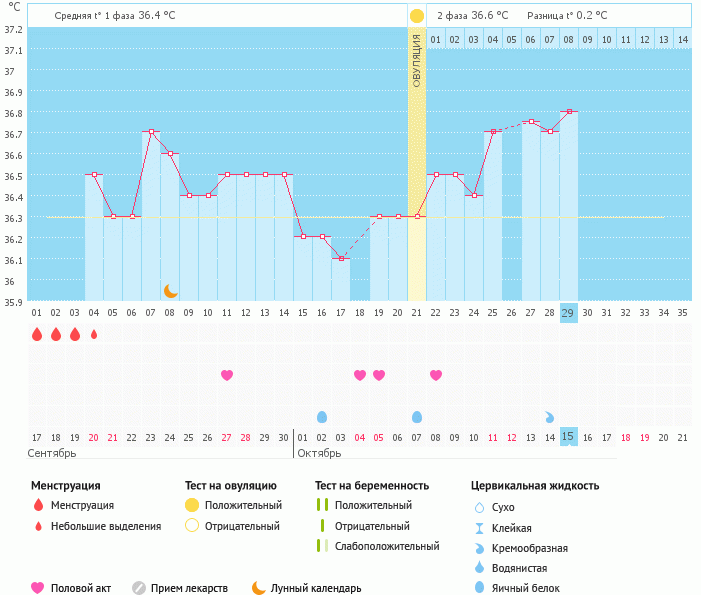
Task: Select the 36.8 temperature point on day 29
Action: (568, 112)
